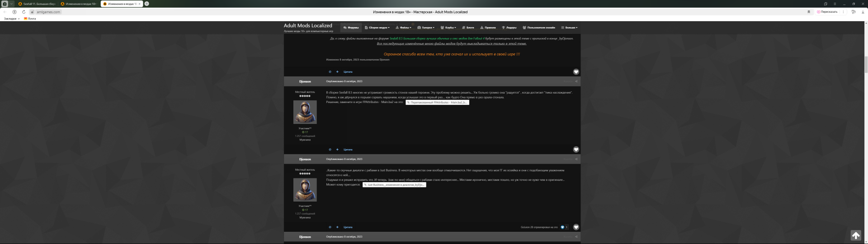Screen dimensions: 868x244
Task: Expand the Файлы dropdown menu
Action: point(404,28)
